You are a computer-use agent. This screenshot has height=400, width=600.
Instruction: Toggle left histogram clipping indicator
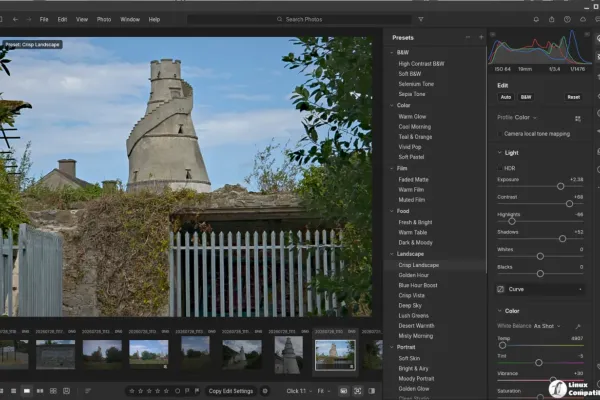(492, 34)
